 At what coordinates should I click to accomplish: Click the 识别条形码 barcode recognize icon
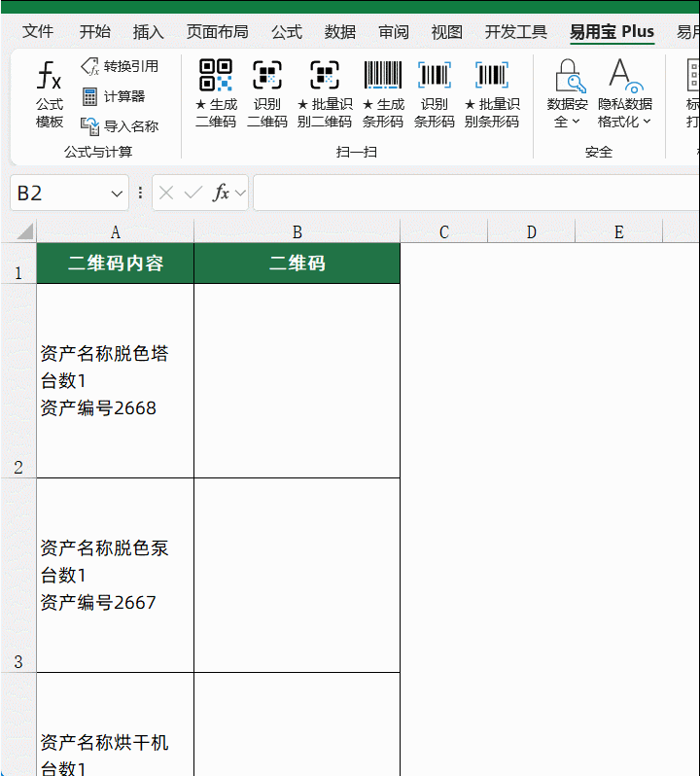coord(434,76)
